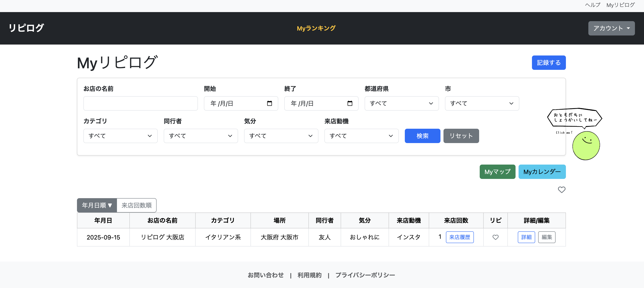
Task: Open the カテゴリ dropdown
Action: pyautogui.click(x=120, y=136)
